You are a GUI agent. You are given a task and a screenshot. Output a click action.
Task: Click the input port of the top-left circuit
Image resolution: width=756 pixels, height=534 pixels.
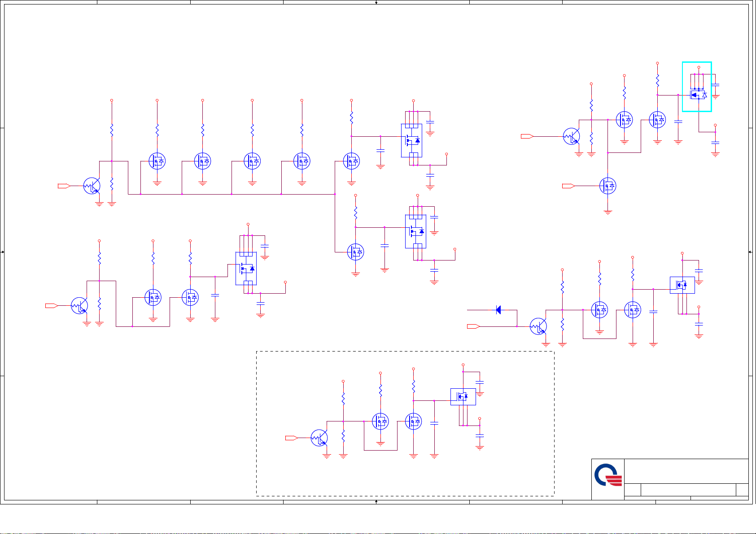(64, 186)
